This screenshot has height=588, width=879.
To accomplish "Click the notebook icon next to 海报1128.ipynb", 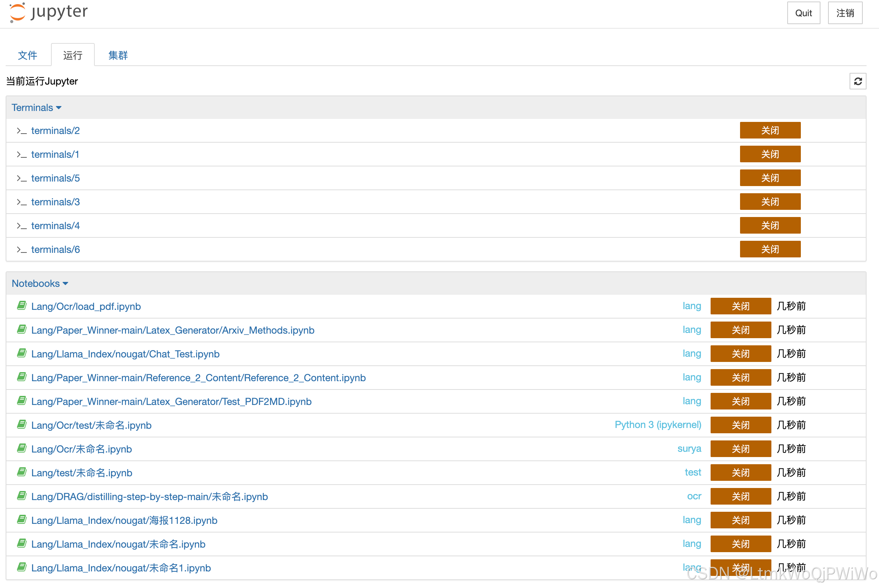I will point(22,520).
